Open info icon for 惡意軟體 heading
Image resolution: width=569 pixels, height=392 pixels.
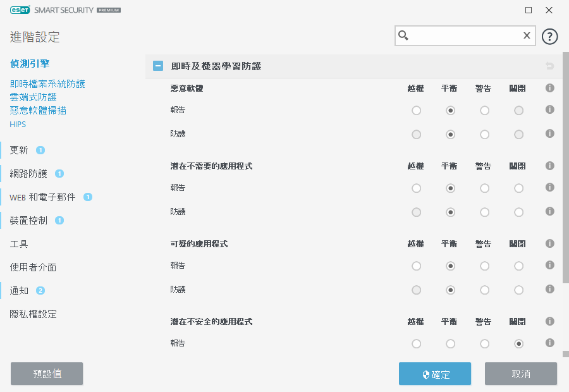click(549, 89)
